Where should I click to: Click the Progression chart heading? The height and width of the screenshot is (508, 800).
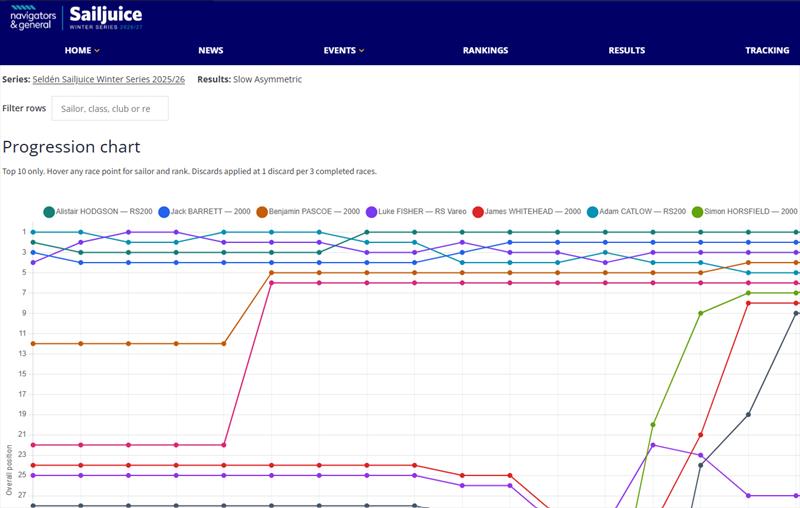point(71,147)
